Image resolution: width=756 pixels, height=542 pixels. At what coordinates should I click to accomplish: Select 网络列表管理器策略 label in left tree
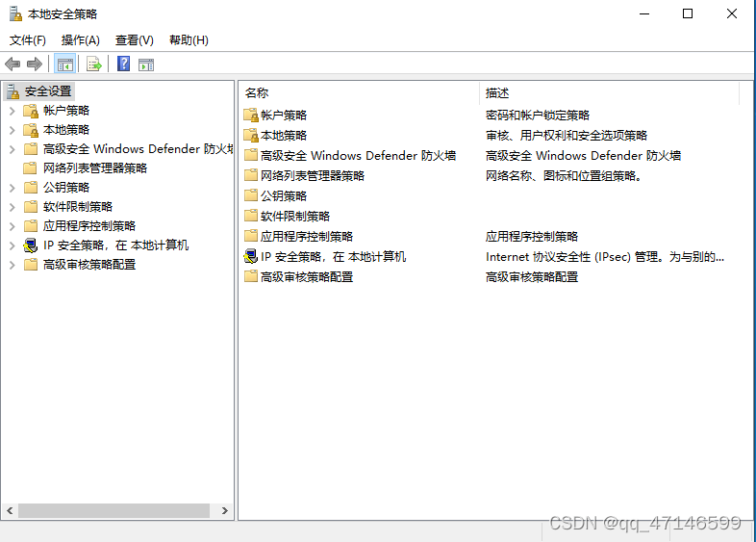tap(95, 168)
